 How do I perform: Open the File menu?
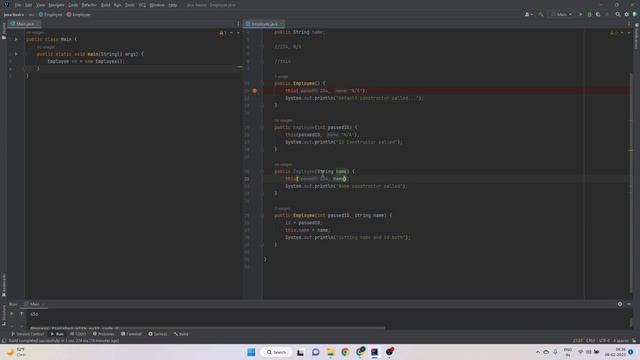(18, 5)
